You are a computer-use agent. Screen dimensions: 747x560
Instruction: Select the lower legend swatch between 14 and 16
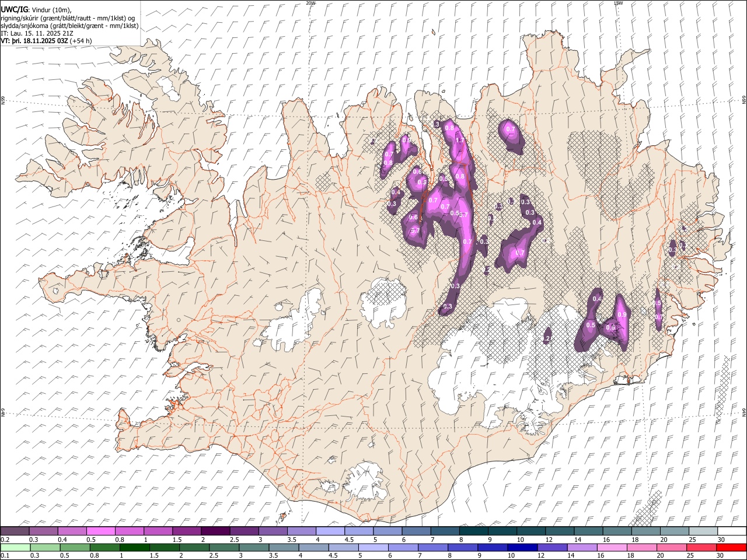click(582, 547)
